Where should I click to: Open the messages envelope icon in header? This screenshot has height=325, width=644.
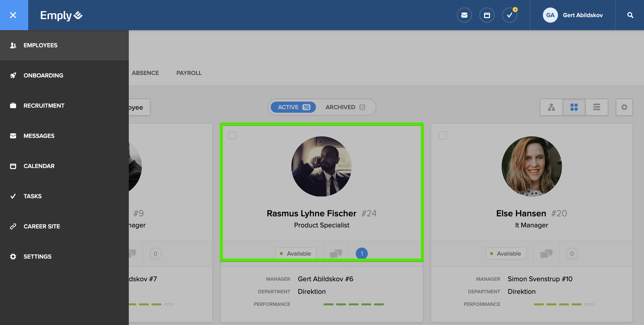click(464, 15)
